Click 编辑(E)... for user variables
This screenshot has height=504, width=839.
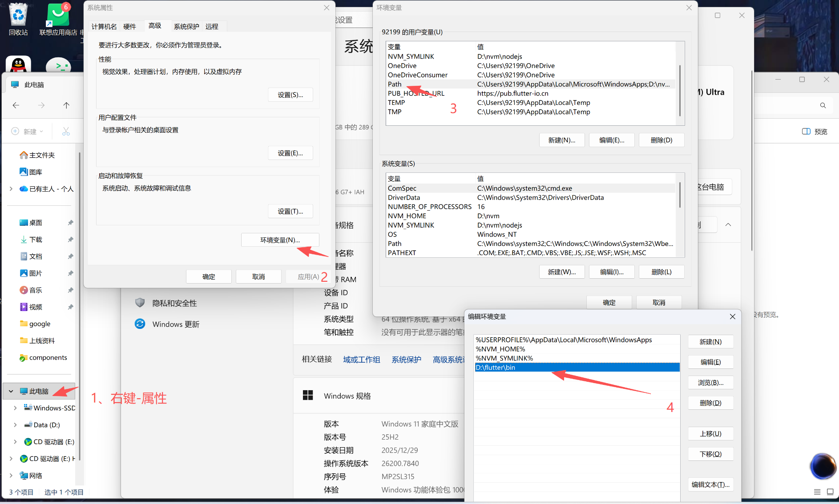[x=612, y=140]
